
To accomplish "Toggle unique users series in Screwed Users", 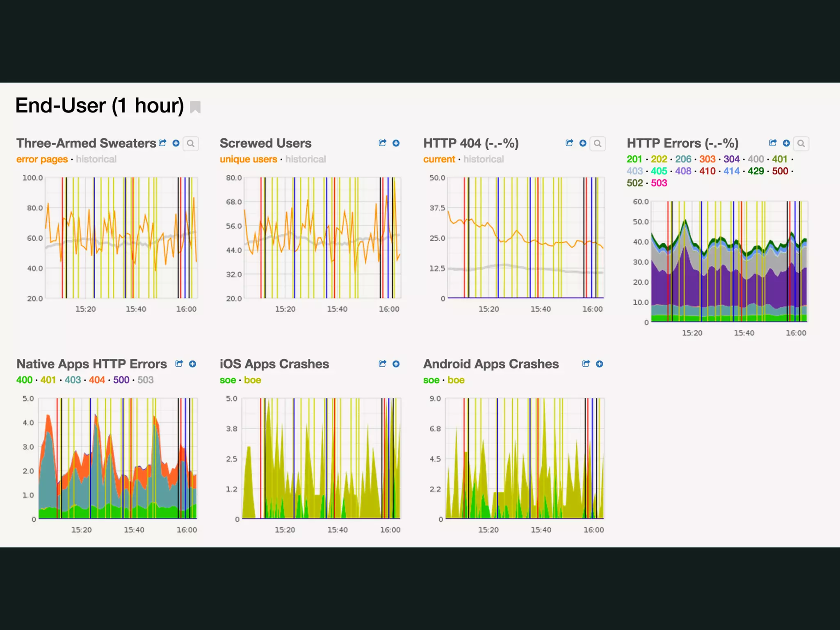I will (248, 159).
